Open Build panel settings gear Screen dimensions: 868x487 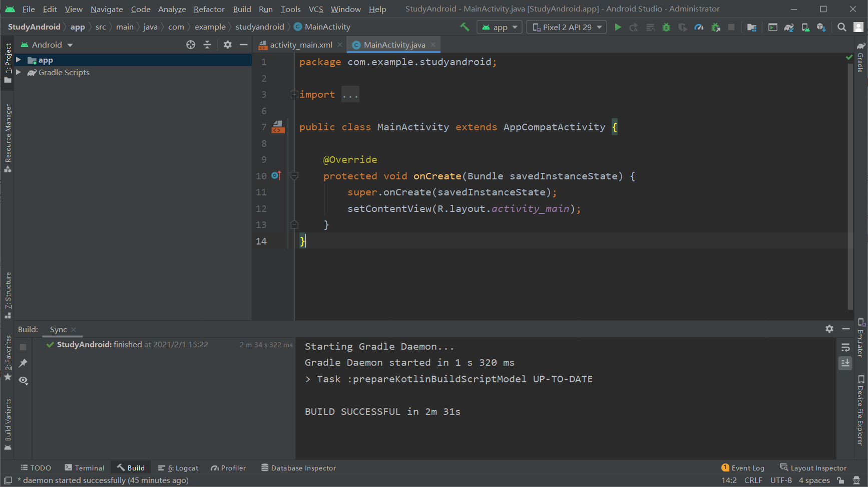(829, 329)
